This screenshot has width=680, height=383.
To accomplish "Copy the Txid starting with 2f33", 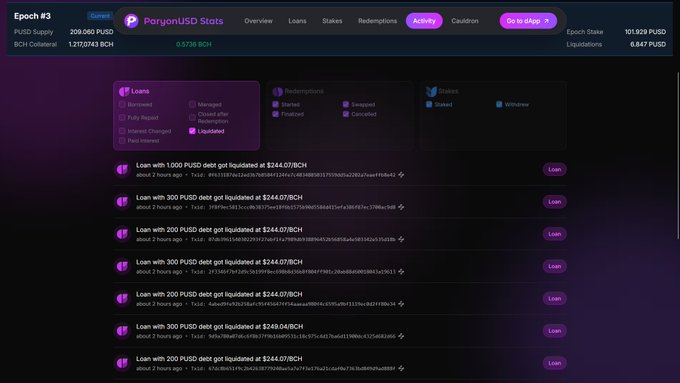I will point(401,272).
